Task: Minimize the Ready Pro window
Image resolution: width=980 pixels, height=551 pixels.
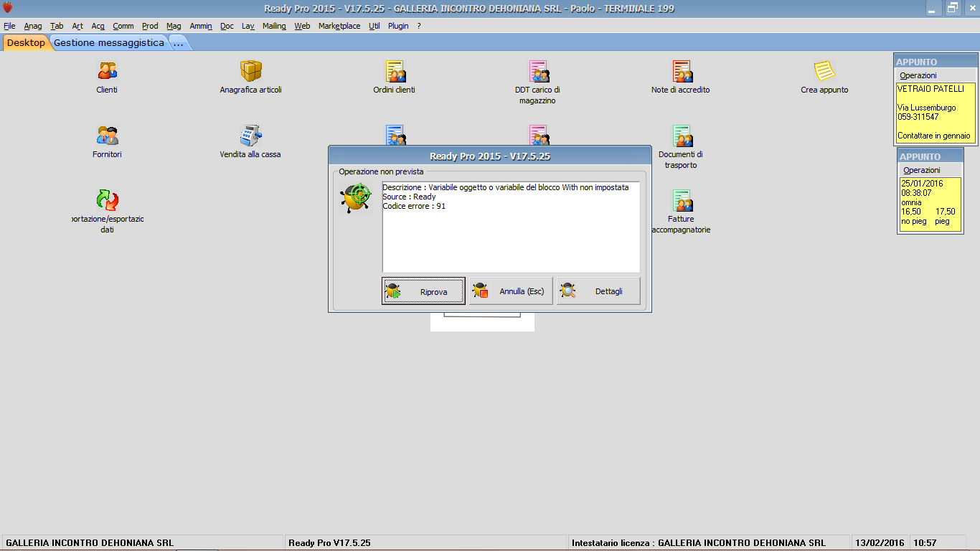Action: (934, 8)
